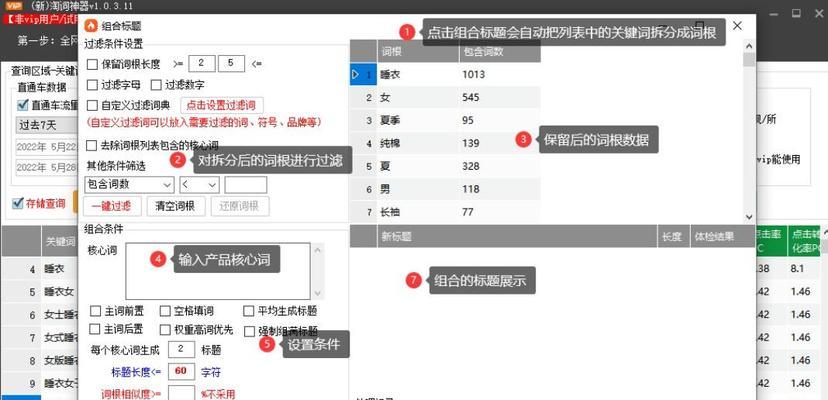Click 标题长度 field showing 60

tap(182, 371)
